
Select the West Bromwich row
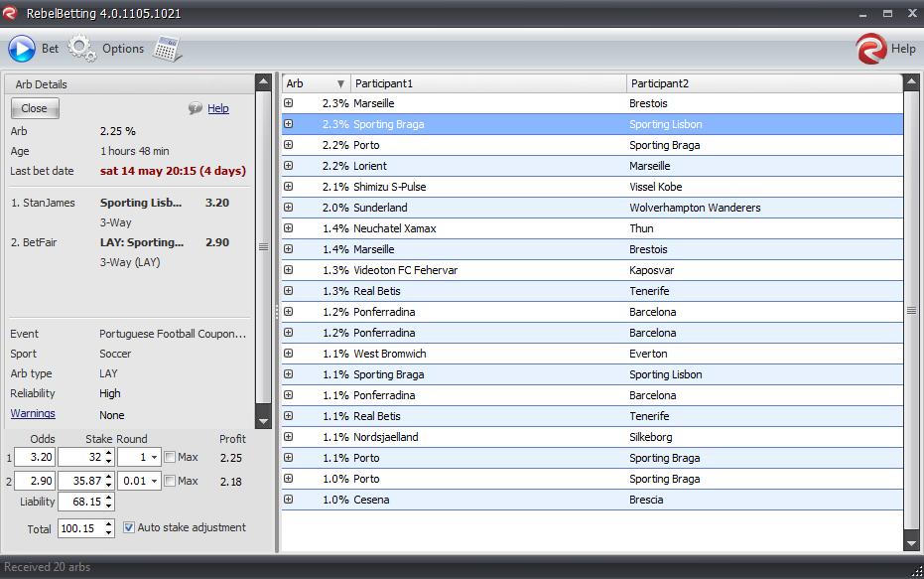(593, 354)
